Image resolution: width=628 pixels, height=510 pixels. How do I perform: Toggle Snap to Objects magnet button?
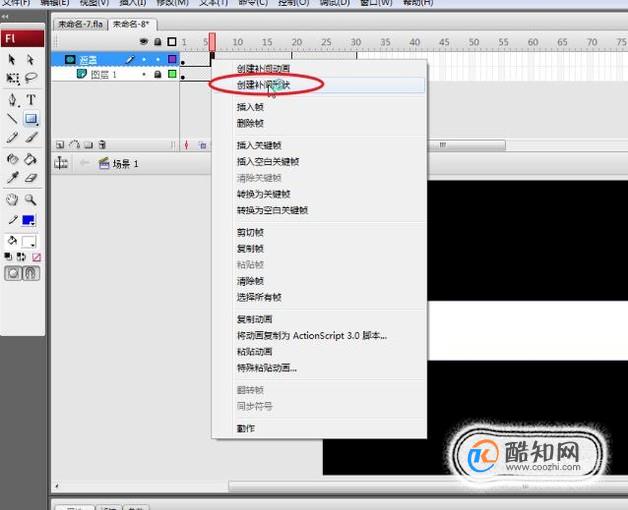tap(31, 273)
